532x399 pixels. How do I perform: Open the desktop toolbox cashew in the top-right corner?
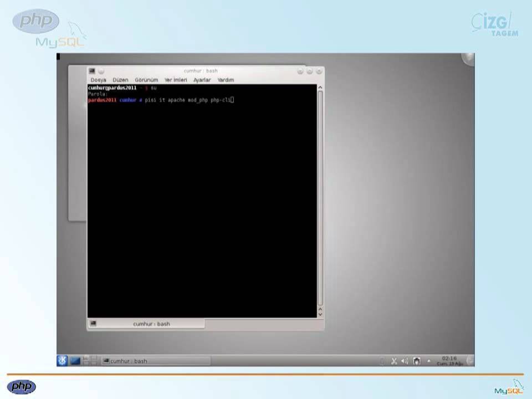tap(469, 59)
